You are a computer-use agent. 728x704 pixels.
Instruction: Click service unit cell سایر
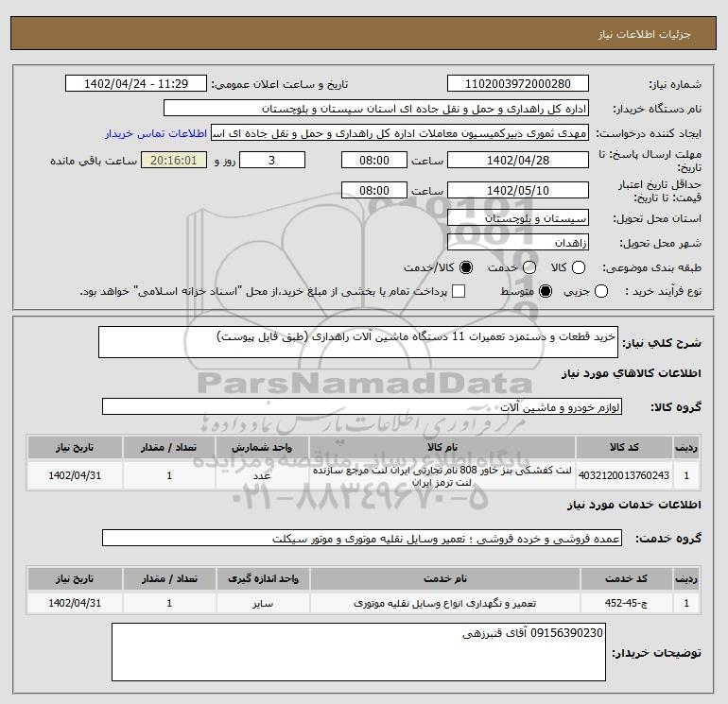[263, 603]
